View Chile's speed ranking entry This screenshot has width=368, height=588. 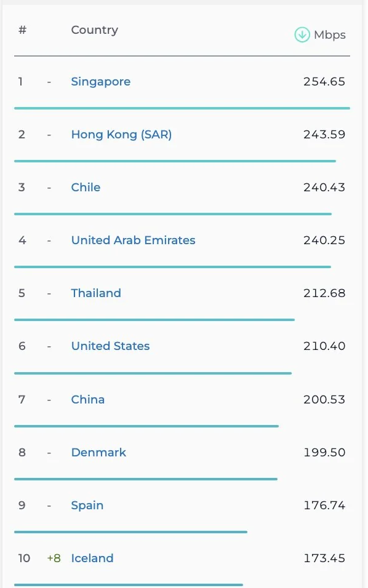point(86,187)
